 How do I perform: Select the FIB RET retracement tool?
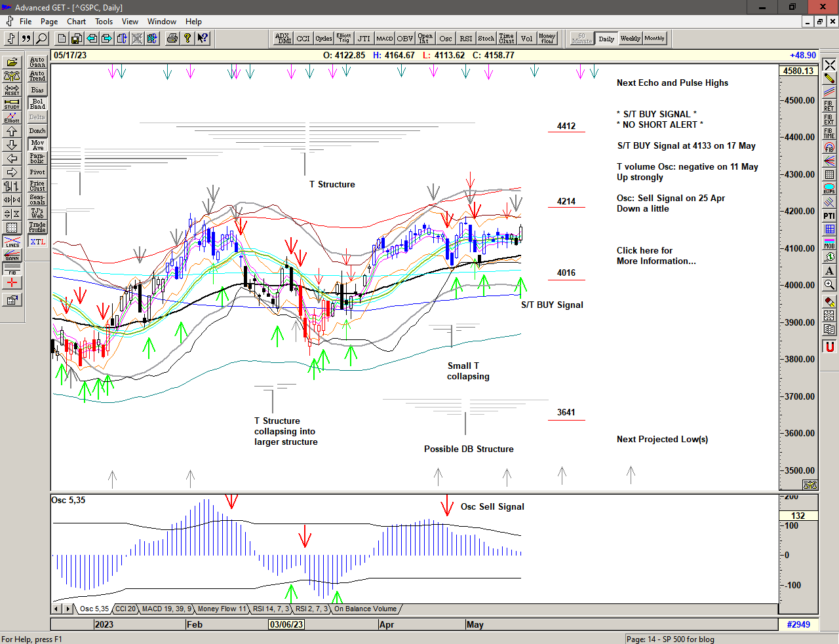point(829,105)
